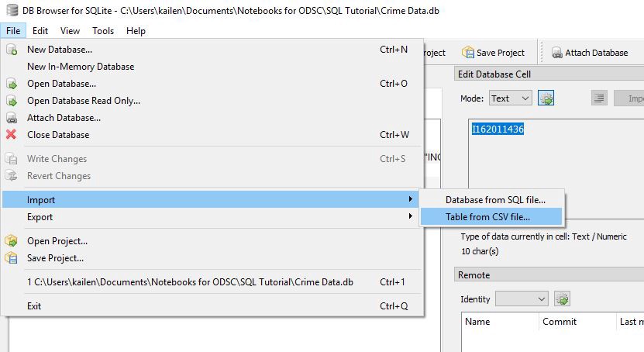Choose Attach Database... in File menu
Viewport: 644px width, 352px height.
[212, 118]
